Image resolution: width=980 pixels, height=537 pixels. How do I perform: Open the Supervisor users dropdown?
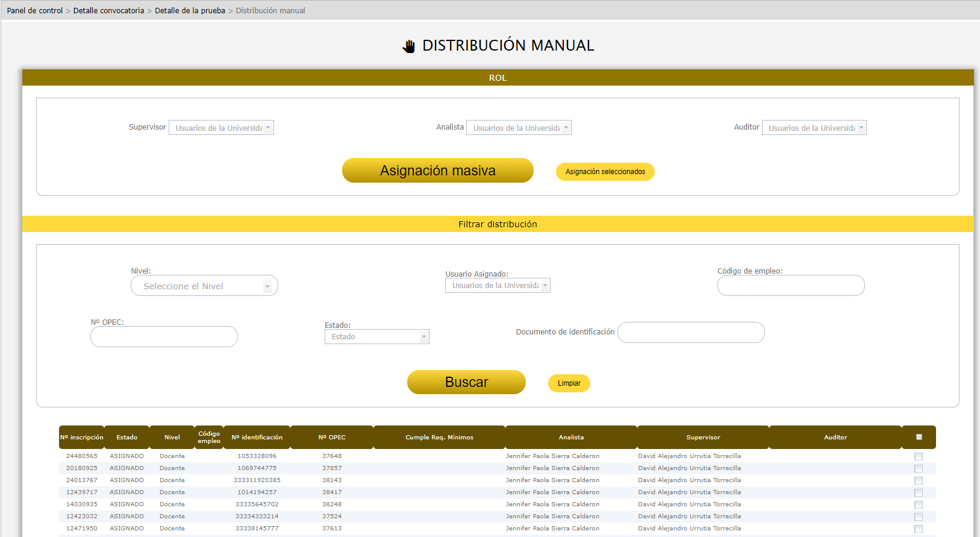pyautogui.click(x=221, y=128)
